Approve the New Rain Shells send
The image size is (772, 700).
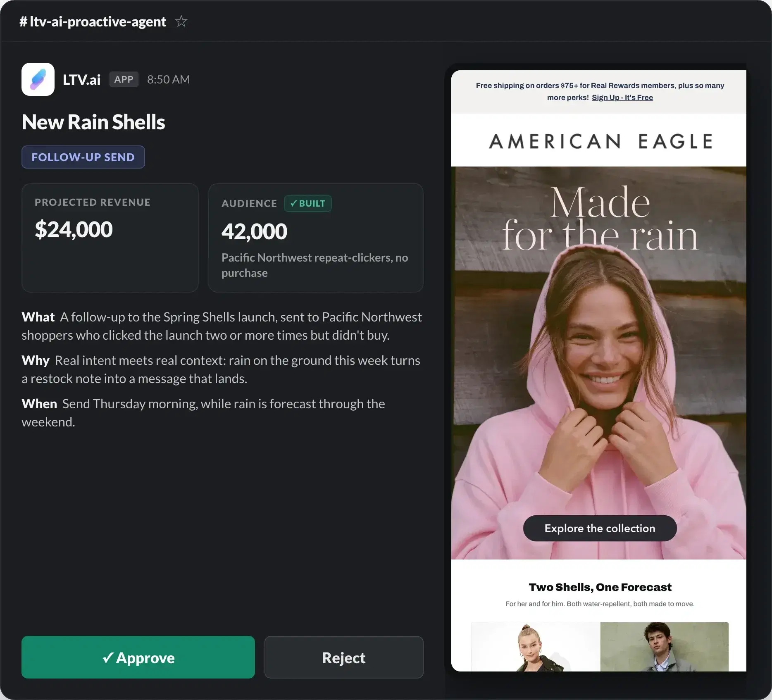(138, 657)
